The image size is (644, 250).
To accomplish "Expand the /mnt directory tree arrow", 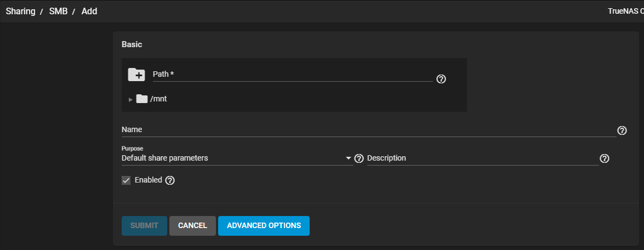I will tap(130, 99).
